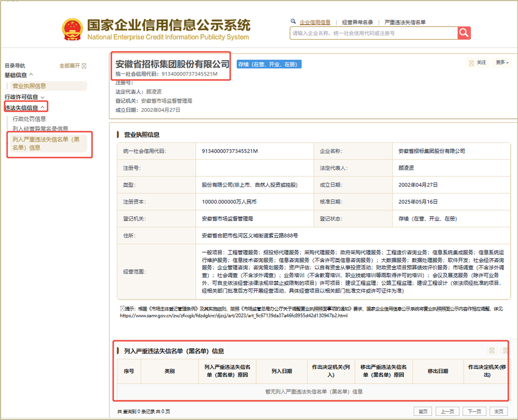
Task: Click the 作出决定机关(列入) column header
Action: click(x=331, y=371)
